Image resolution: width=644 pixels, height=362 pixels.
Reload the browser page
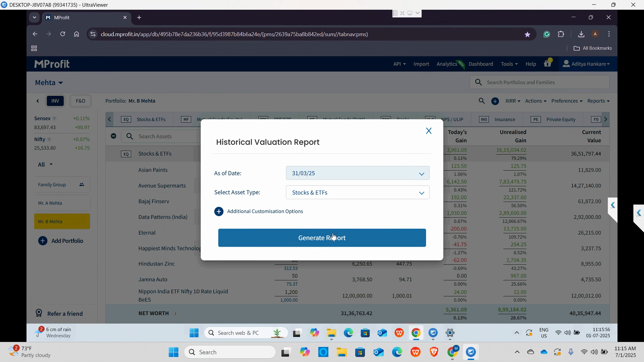tap(62, 34)
